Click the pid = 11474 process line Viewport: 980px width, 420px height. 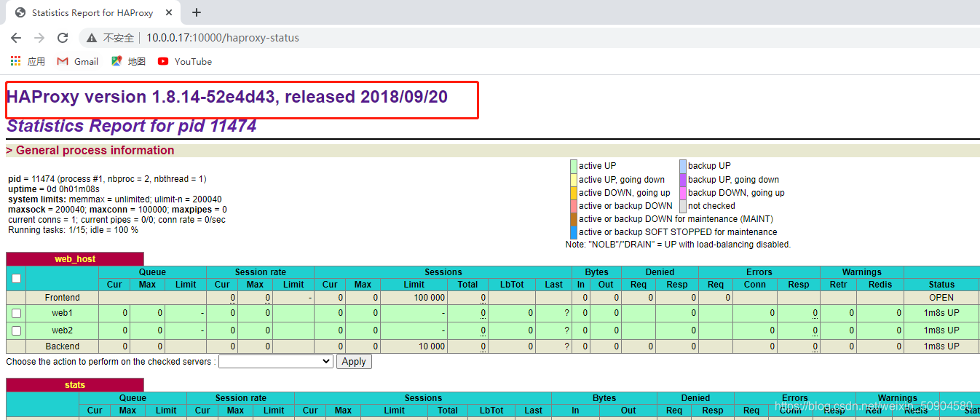pyautogui.click(x=107, y=179)
